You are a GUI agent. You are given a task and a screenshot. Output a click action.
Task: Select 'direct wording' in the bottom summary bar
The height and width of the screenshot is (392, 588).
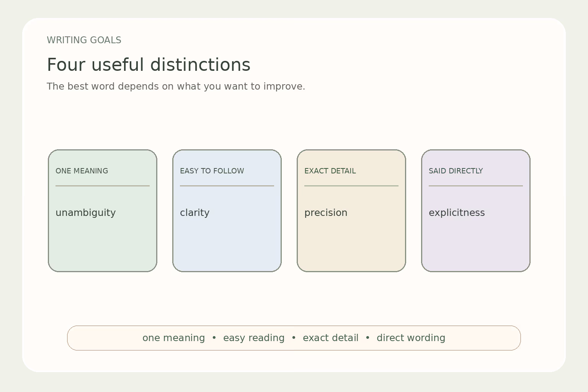[411, 338]
